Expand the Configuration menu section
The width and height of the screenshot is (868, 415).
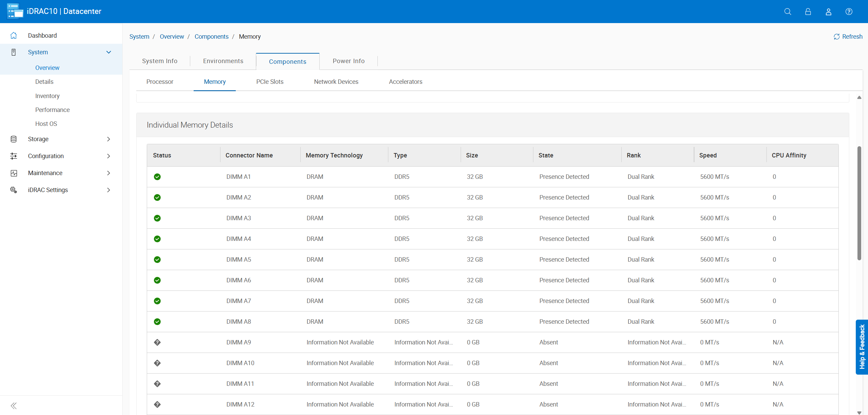(109, 156)
